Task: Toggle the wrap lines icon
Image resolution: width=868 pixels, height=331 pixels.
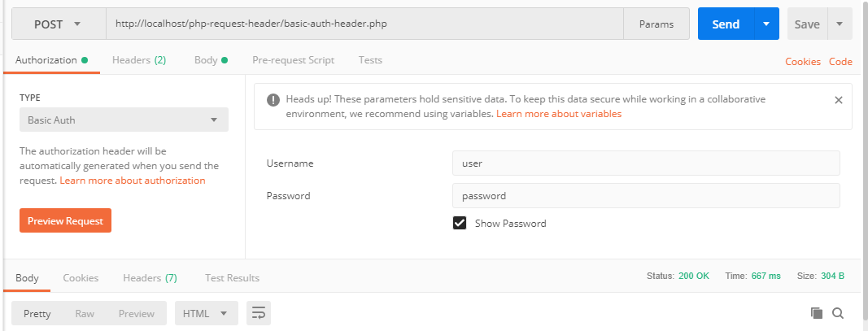Action: 259,313
